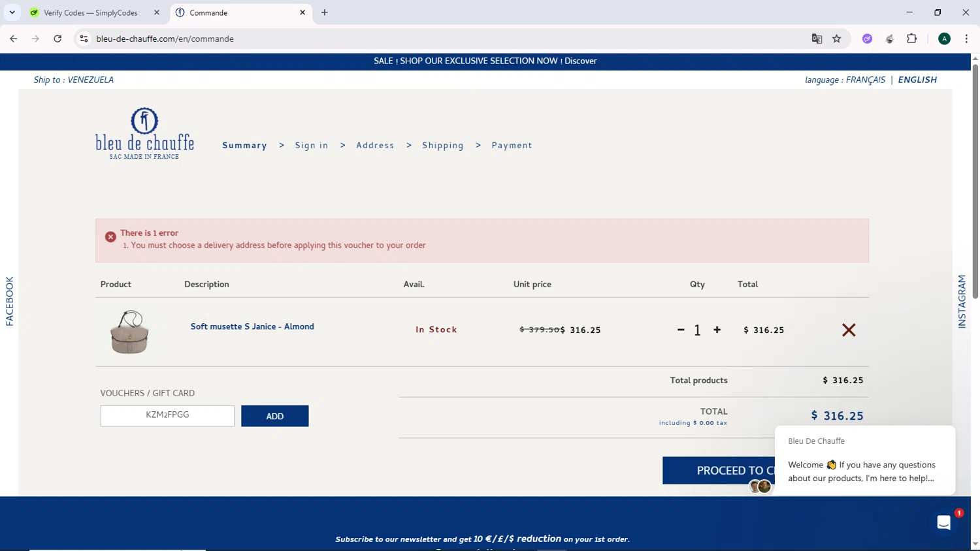Image resolution: width=980 pixels, height=551 pixels.
Task: Open the Facebook side tab
Action: tap(9, 301)
